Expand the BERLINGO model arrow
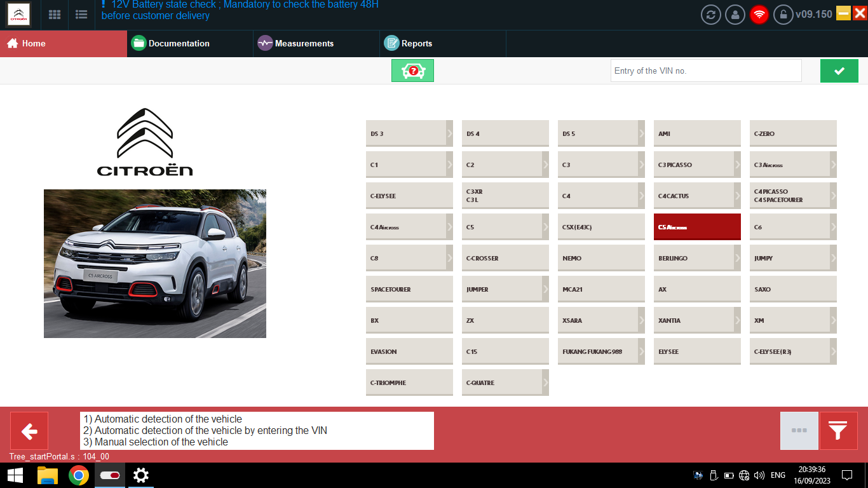 tap(737, 258)
